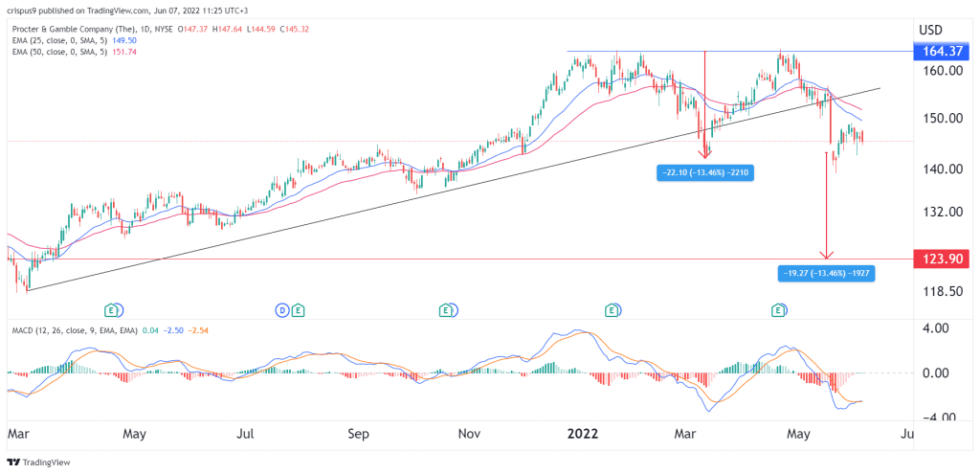
Task: Click the 132.00 price axis value
Action: tap(941, 212)
